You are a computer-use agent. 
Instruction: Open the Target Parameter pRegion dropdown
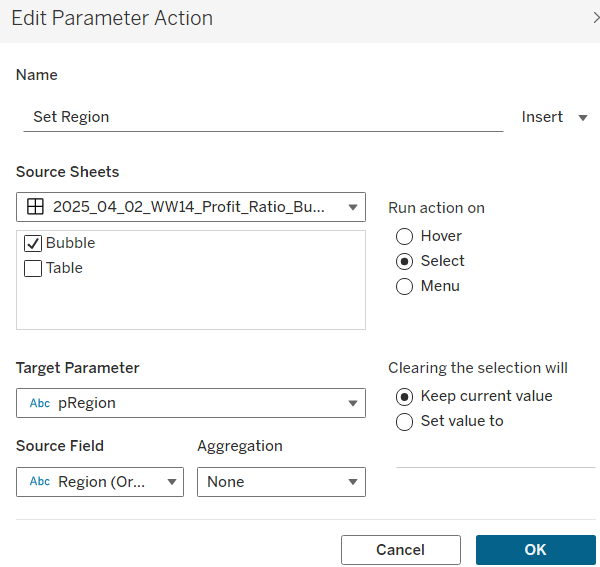pos(352,403)
